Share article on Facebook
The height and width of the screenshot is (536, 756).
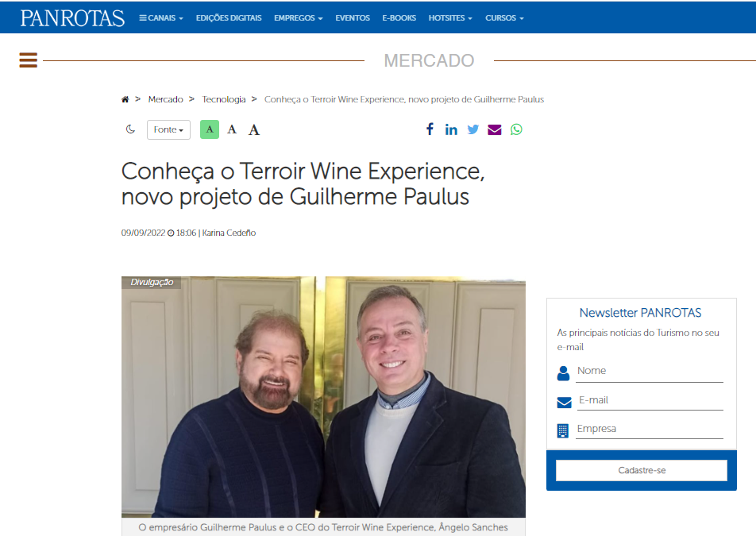430,129
